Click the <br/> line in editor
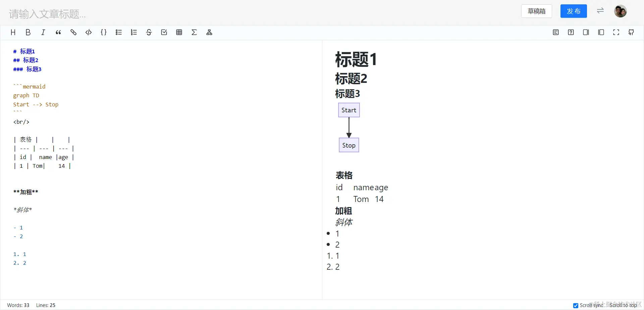 21,122
